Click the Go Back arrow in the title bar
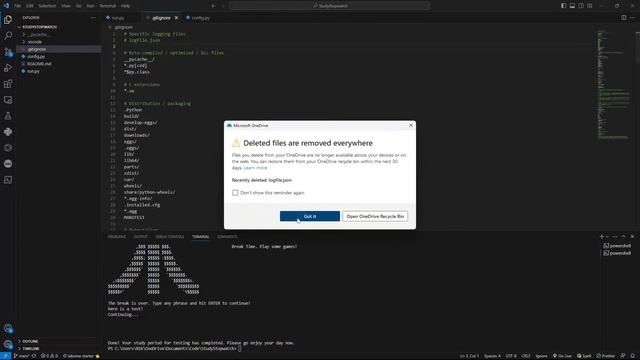 coord(213,6)
